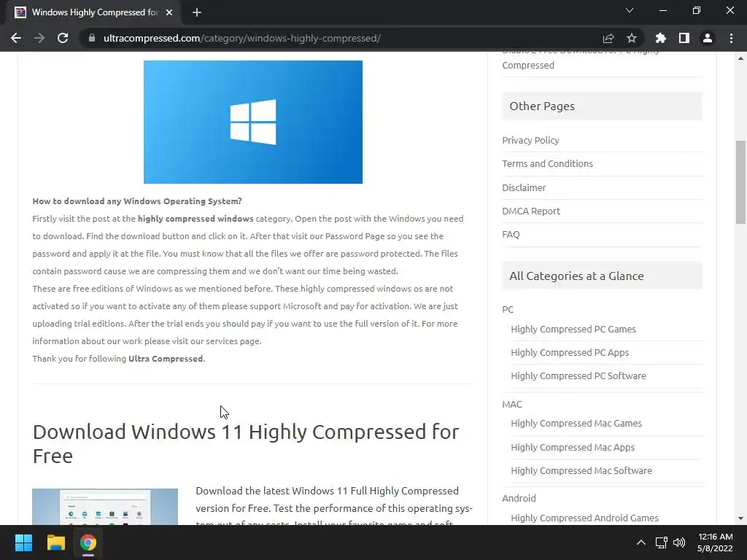This screenshot has width=747, height=560.
Task: View site security lock info
Action: [x=92, y=38]
